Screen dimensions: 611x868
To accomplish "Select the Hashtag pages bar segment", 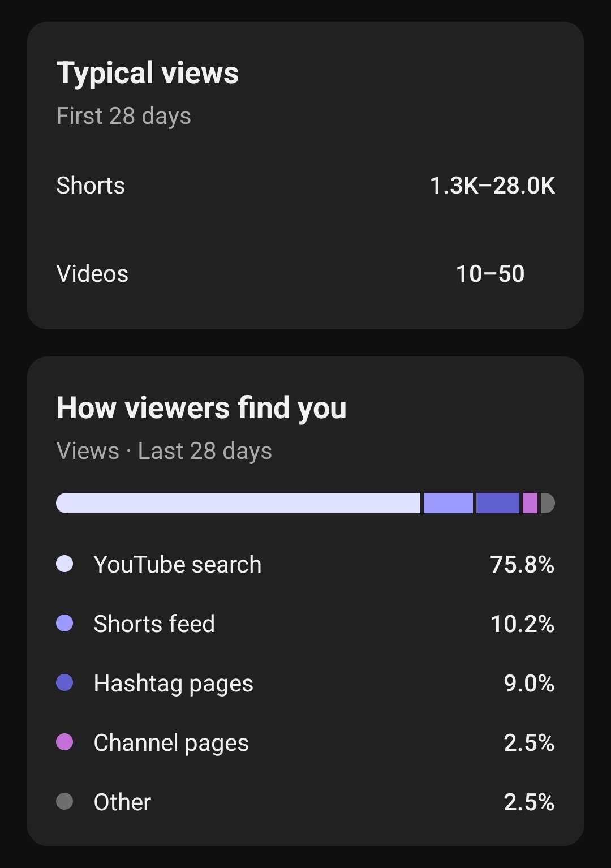I will (497, 503).
